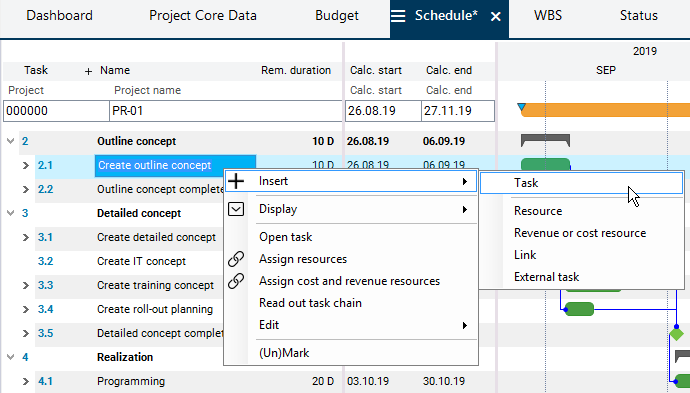The width and height of the screenshot is (690, 393).
Task: Open the Schedule tab hamburger menu
Action: click(398, 16)
